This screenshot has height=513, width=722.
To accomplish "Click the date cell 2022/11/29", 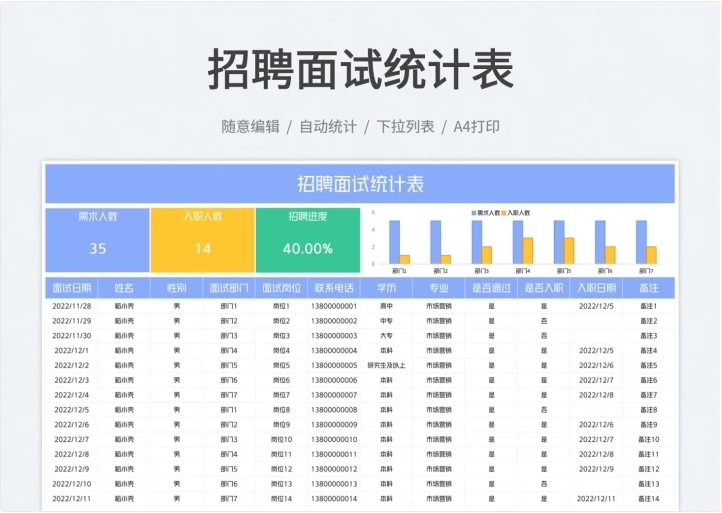I will pyautogui.click(x=71, y=321).
